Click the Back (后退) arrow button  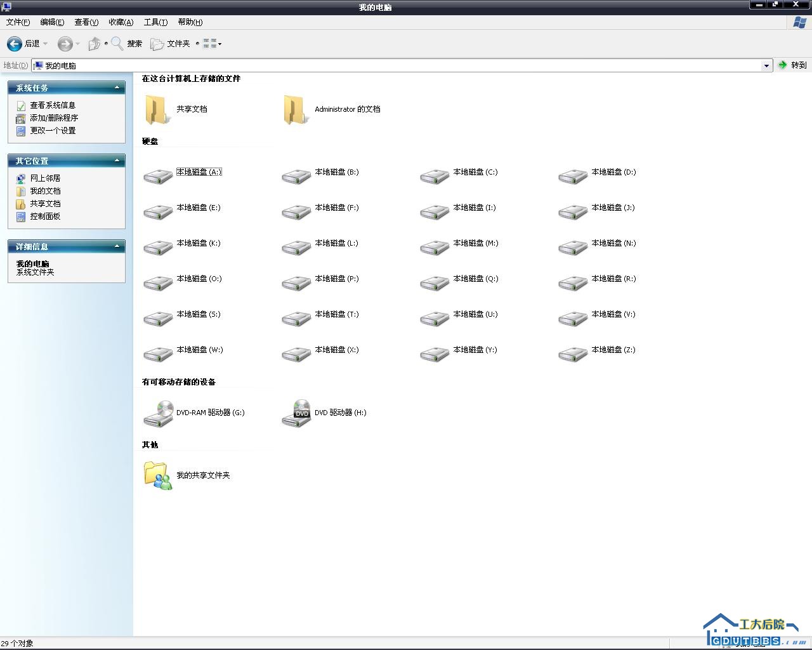pyautogui.click(x=14, y=44)
